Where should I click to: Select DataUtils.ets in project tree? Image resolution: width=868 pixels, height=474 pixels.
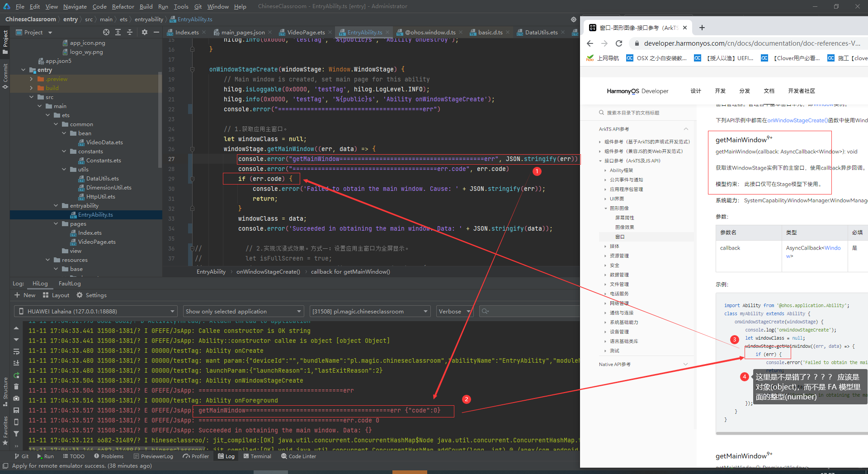pyautogui.click(x=102, y=178)
